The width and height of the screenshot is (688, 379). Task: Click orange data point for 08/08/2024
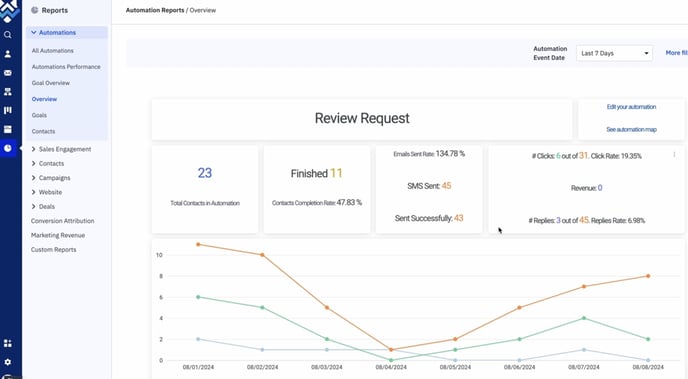pyautogui.click(x=648, y=276)
